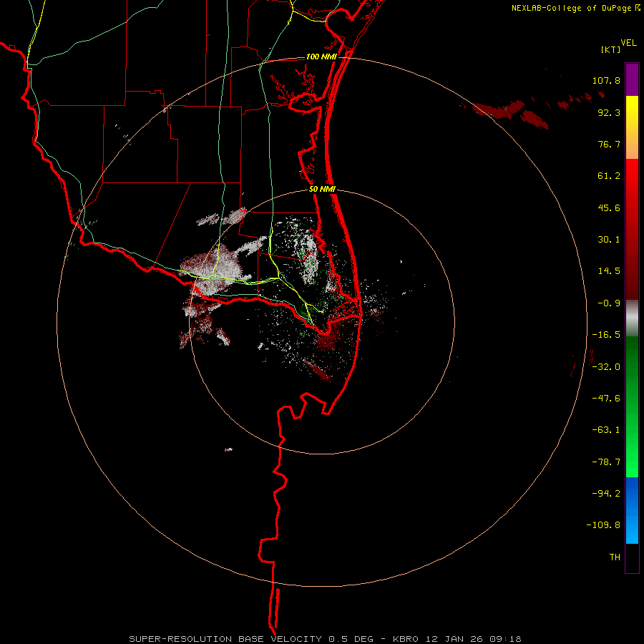Click the Super-Resolution Base Velocity caption
Viewport: 644px width, 644px height.
point(326,639)
